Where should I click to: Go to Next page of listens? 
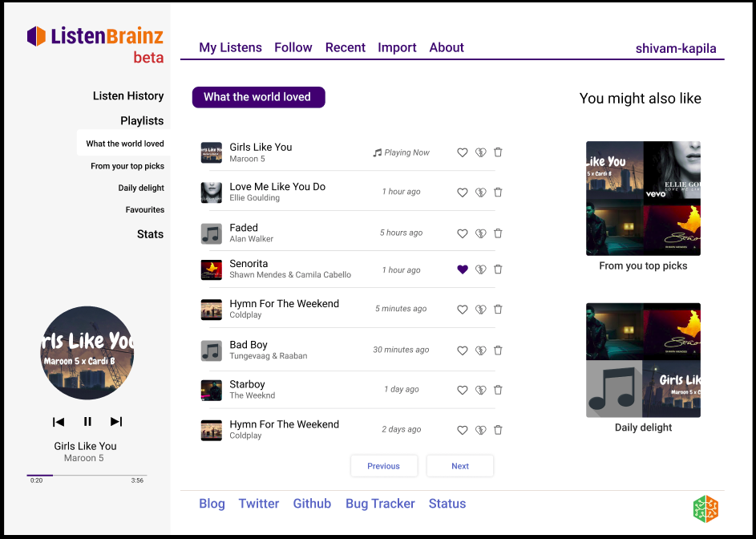click(x=460, y=466)
